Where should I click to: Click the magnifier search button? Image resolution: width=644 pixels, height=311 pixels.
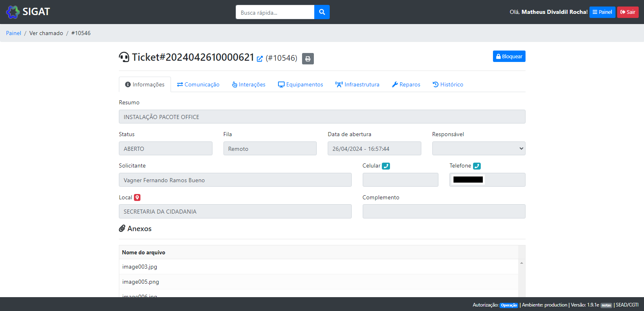322,12
